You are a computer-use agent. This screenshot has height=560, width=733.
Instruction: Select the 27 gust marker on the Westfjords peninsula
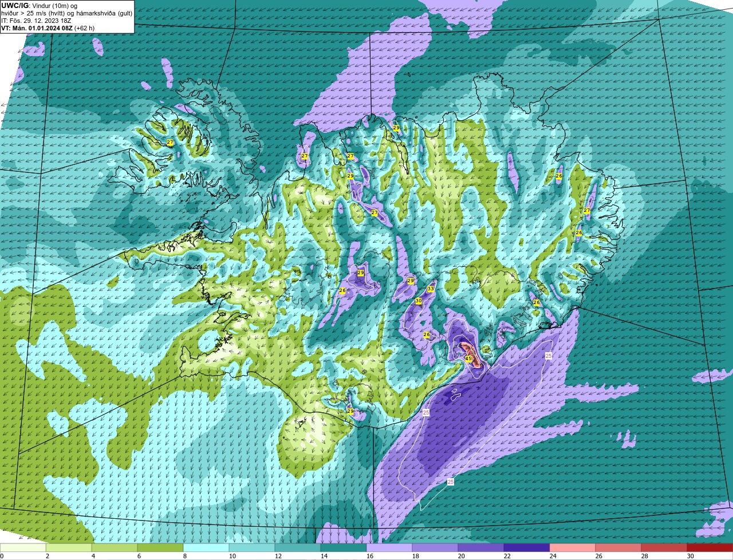pos(170,143)
